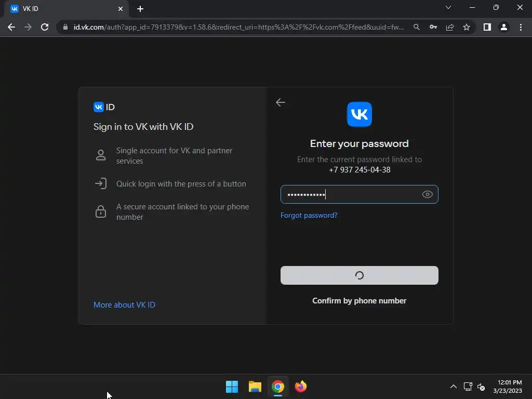
Task: Click the loading continue button
Action: tap(360, 275)
